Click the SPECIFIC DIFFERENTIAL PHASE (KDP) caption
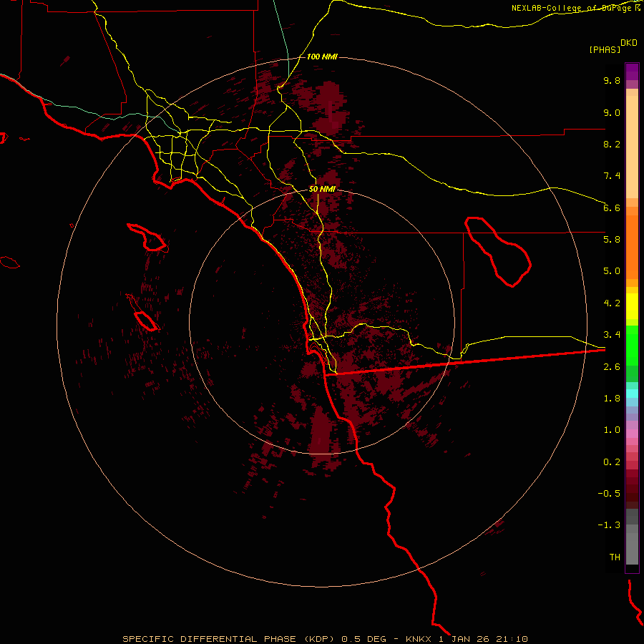The width and height of the screenshot is (644, 644). click(230, 639)
